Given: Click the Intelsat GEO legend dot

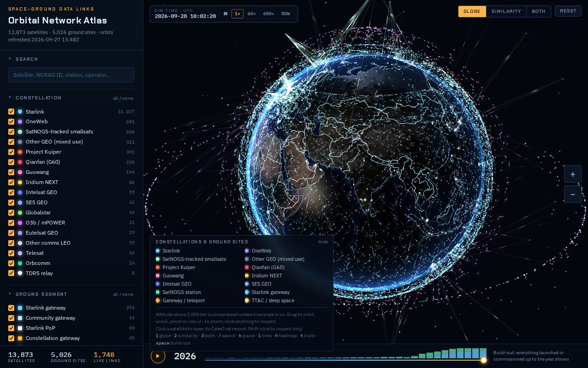Looking at the screenshot, I should click(158, 284).
